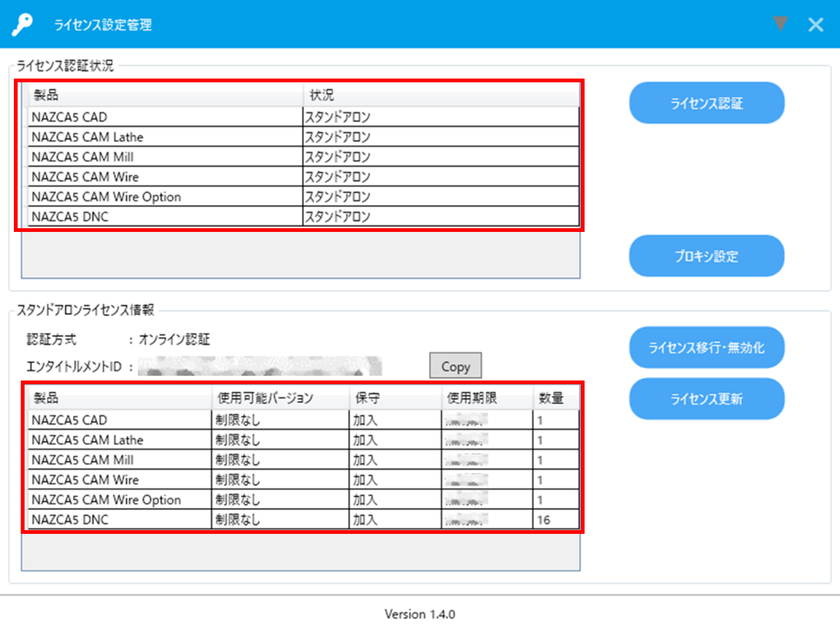The image size is (840, 629).
Task: Click Version 1.4.0 text
Action: tap(420, 614)
